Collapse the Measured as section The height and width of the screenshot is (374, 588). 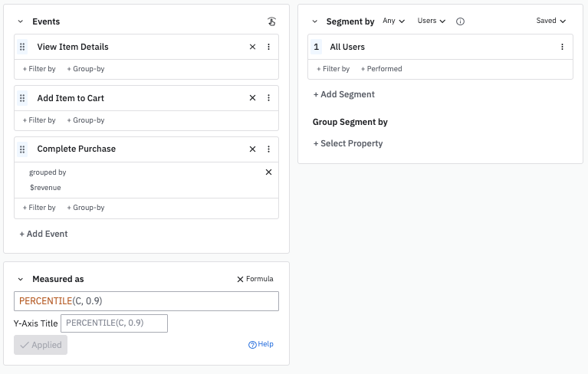tap(20, 279)
